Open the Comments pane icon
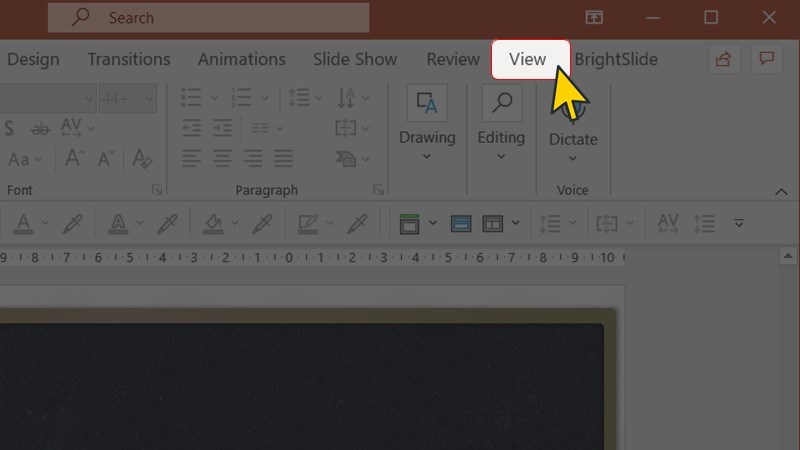800x450 pixels. (766, 59)
